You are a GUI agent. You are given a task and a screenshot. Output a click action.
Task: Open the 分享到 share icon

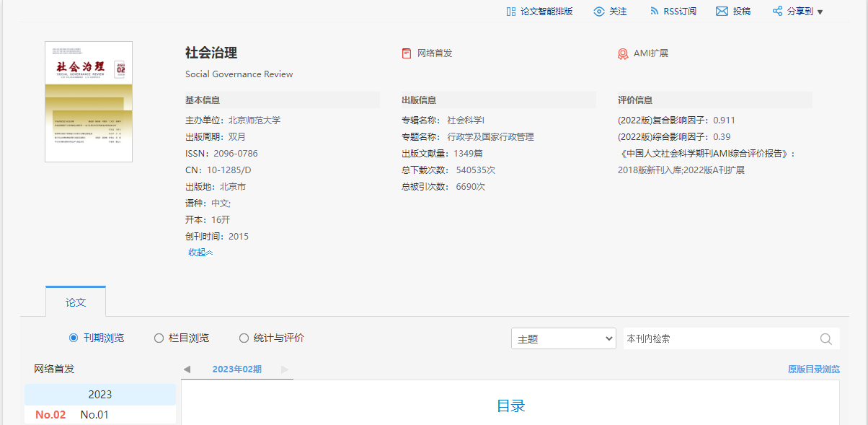pos(777,12)
